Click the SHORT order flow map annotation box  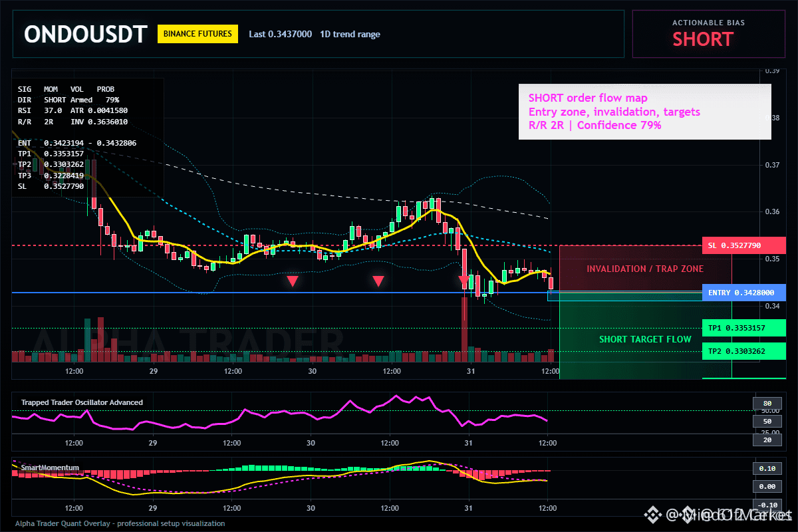[x=644, y=112]
